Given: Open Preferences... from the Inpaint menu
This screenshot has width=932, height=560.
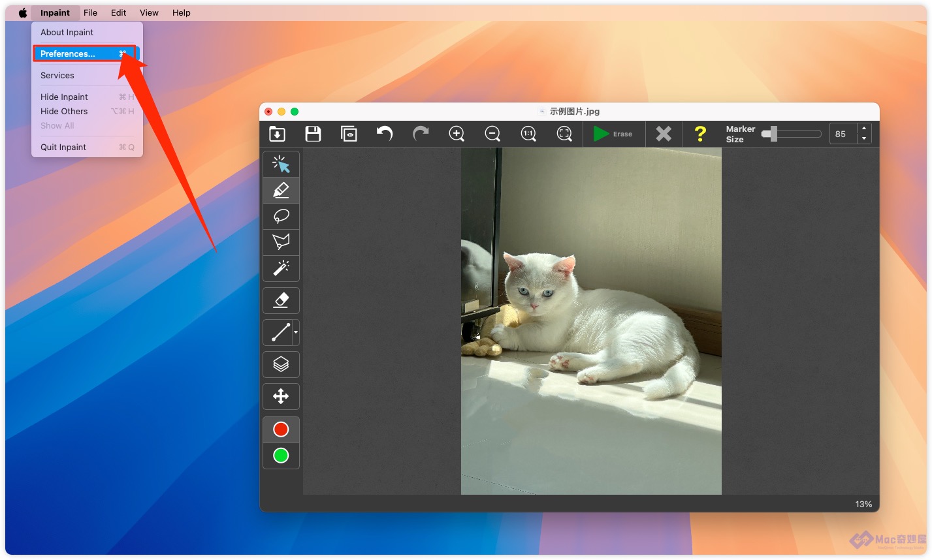Looking at the screenshot, I should (x=87, y=54).
